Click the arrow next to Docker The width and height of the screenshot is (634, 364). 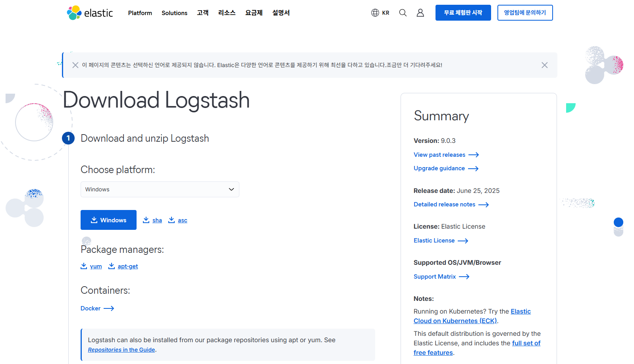coord(109,308)
